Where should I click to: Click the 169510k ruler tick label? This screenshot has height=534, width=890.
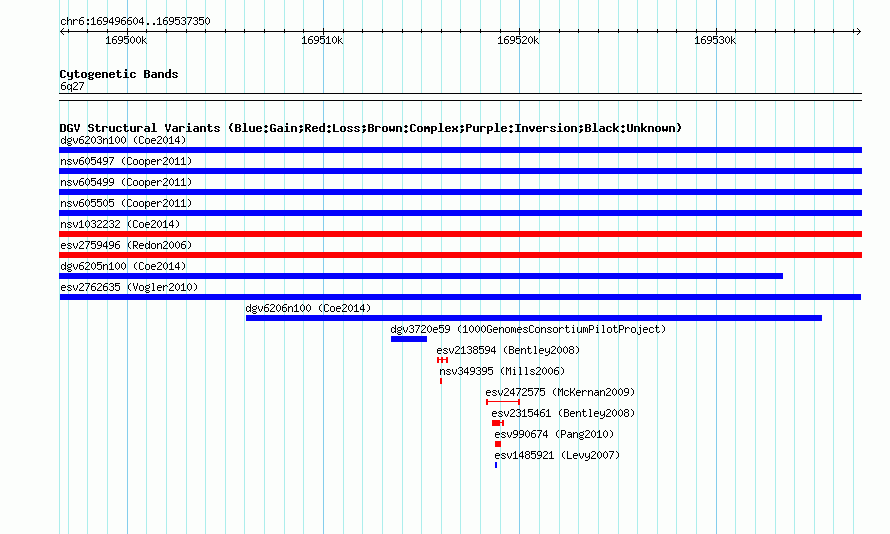coord(322,40)
